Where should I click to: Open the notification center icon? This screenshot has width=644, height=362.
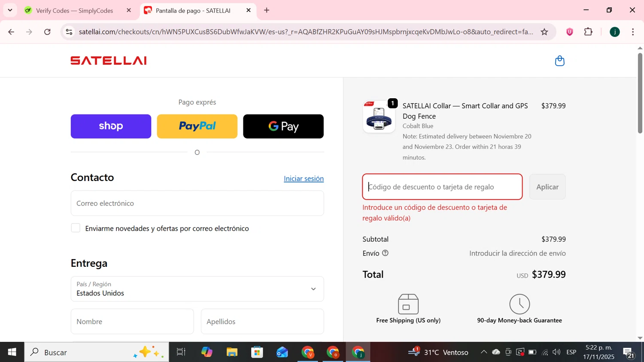629,353
